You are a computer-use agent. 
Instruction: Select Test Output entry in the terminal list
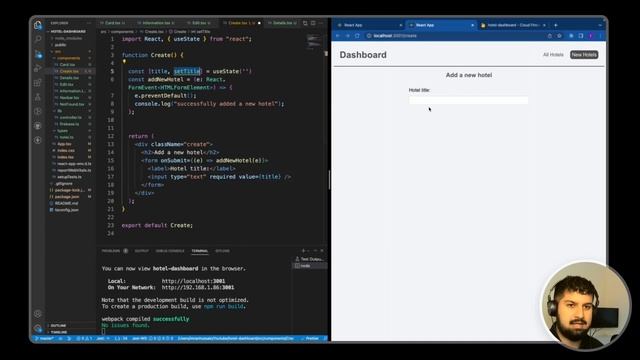[x=310, y=259]
